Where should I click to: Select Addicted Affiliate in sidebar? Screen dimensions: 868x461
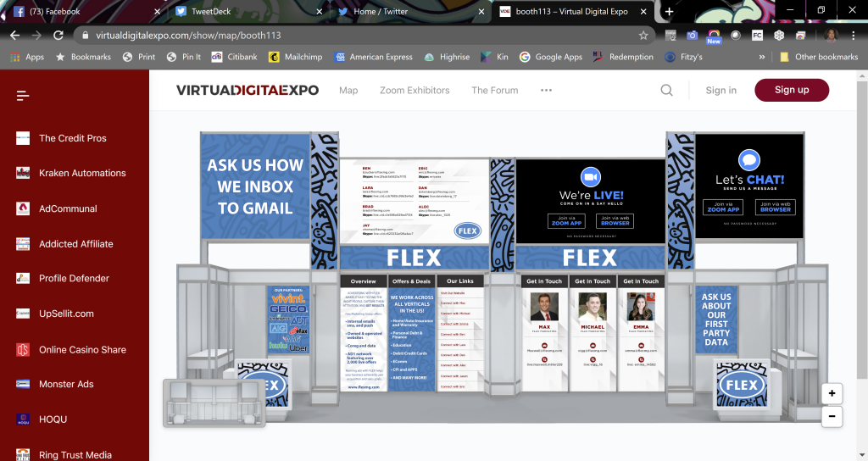tap(75, 244)
